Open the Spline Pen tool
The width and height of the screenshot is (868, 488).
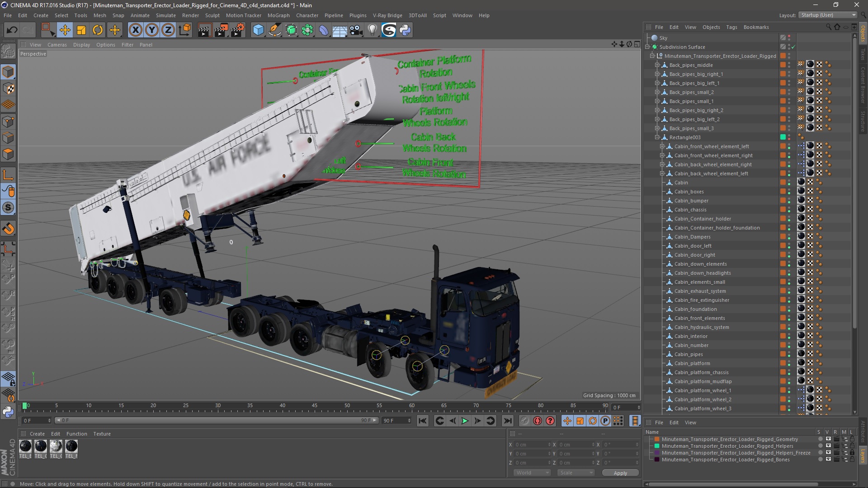point(274,30)
